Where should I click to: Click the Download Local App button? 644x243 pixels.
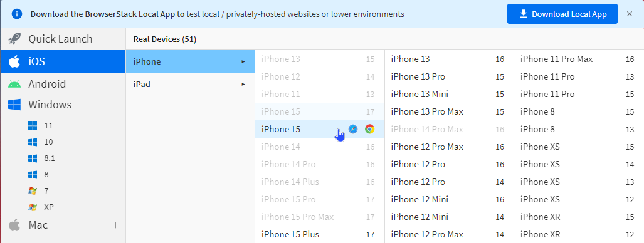tap(562, 14)
